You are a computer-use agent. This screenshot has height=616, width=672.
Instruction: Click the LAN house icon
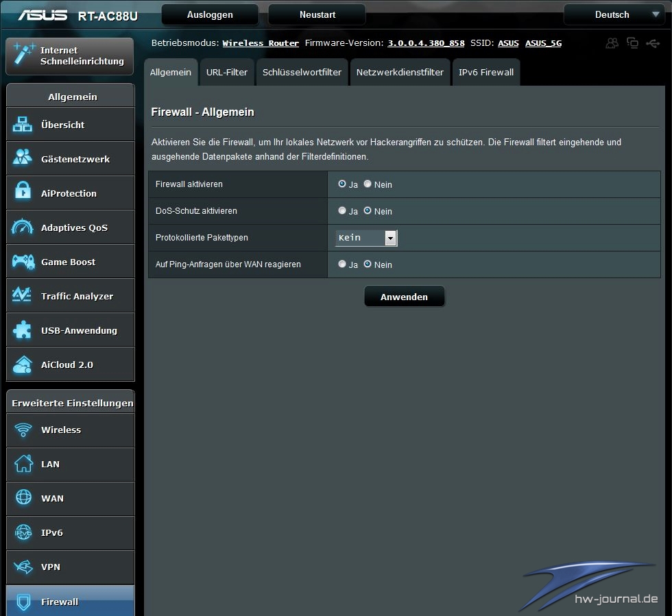(23, 463)
